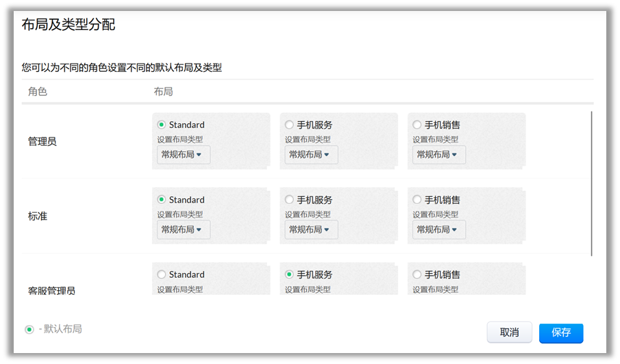Screen dimensions: 620x364
Task: Open 常规布局 dropdown under 管理员 Standard
Action: (x=183, y=155)
